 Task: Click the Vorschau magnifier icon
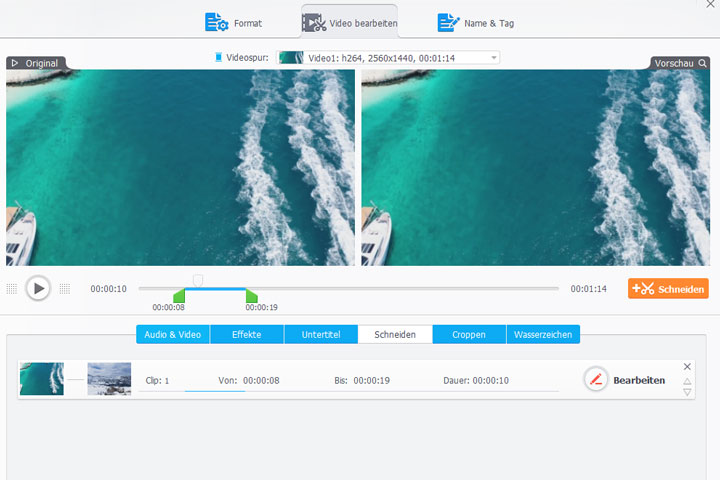pos(703,63)
